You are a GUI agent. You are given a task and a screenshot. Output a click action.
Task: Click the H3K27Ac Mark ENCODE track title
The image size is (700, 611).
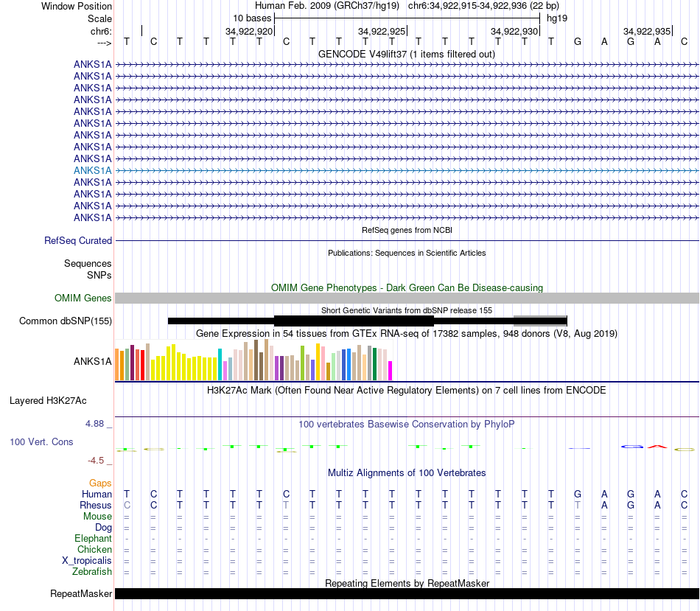pyautogui.click(x=407, y=391)
